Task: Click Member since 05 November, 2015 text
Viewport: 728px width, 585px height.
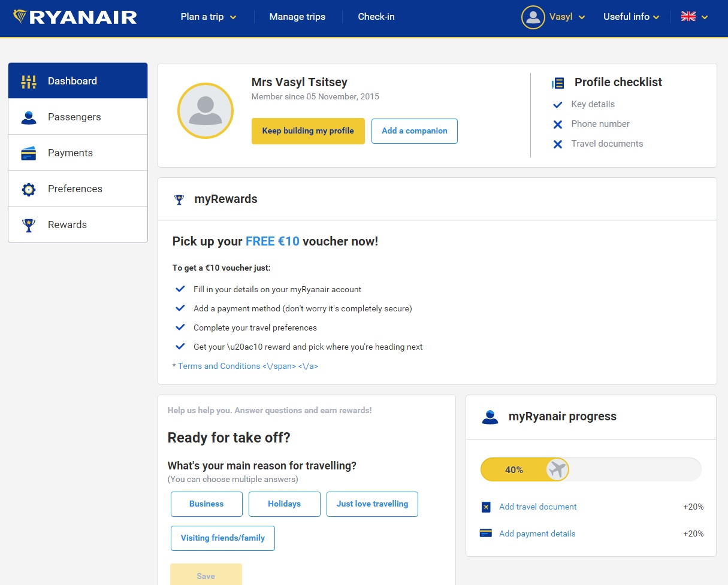Action: click(x=315, y=96)
